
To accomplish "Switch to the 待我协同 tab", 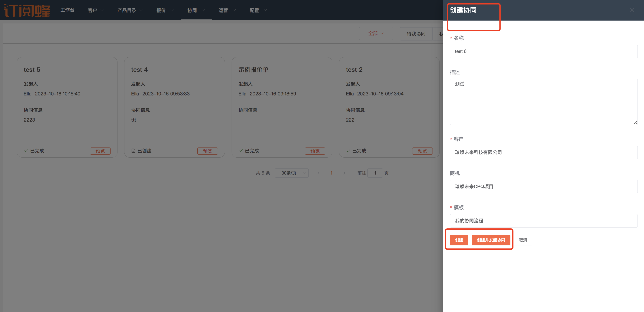I will [416, 34].
